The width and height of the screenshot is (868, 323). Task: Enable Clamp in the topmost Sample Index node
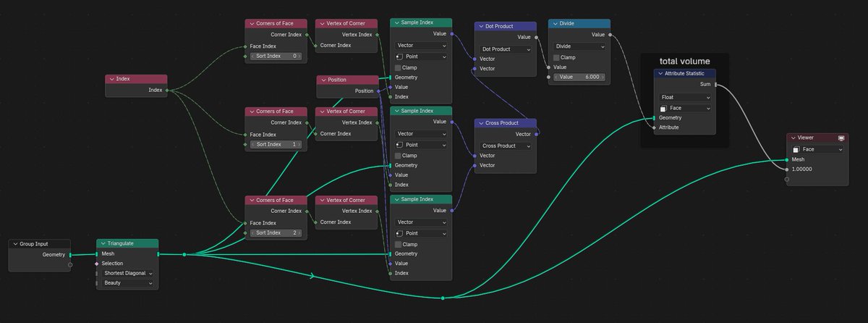[399, 67]
